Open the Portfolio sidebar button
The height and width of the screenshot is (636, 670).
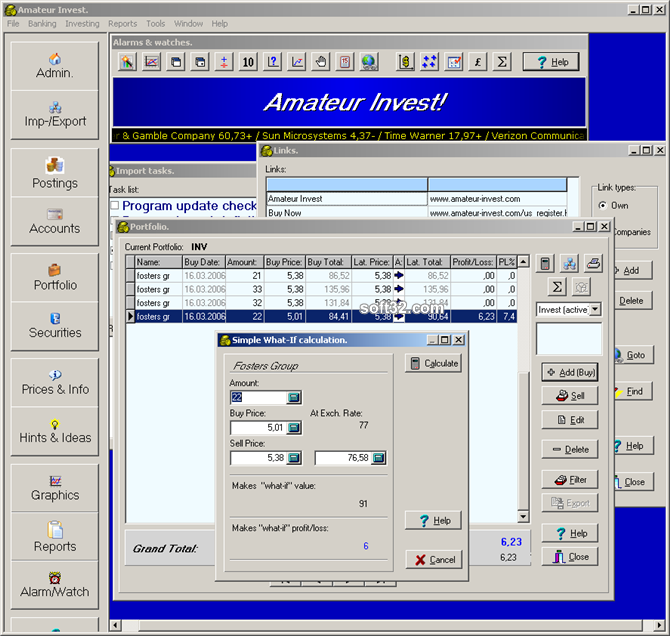click(55, 277)
